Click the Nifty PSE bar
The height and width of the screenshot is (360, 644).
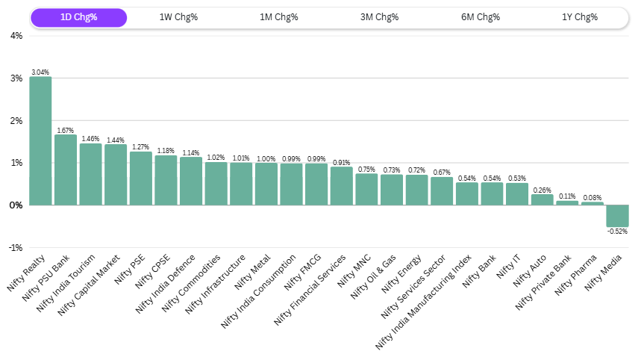click(141, 179)
